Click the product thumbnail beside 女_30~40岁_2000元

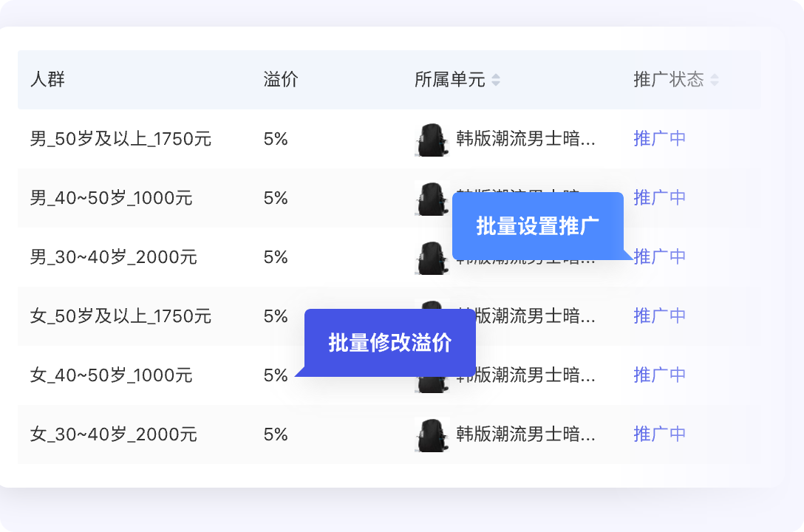point(432,434)
